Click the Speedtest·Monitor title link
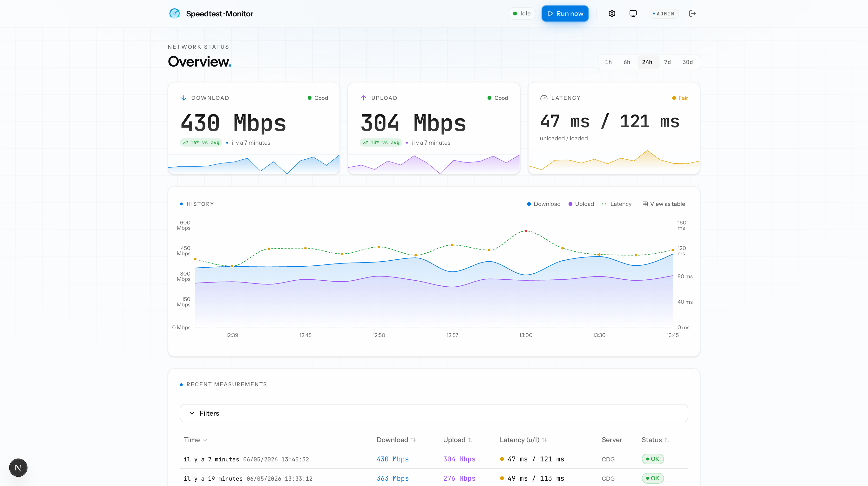 click(219, 14)
